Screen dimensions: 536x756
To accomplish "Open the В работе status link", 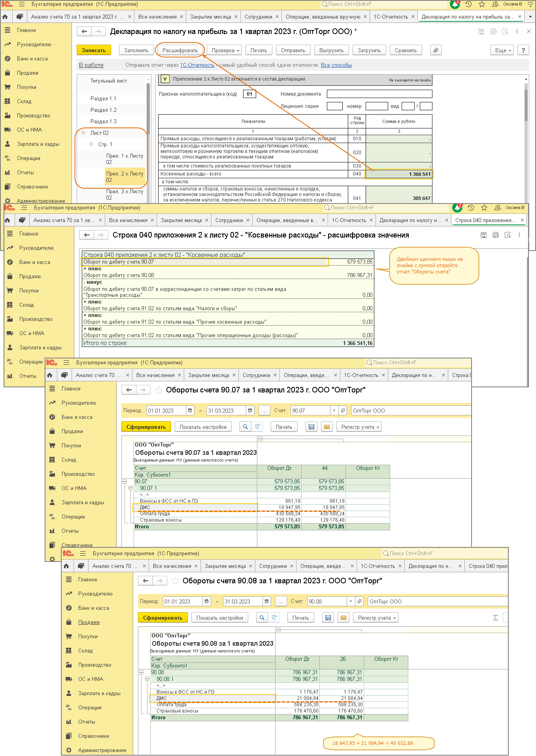I will (91, 65).
